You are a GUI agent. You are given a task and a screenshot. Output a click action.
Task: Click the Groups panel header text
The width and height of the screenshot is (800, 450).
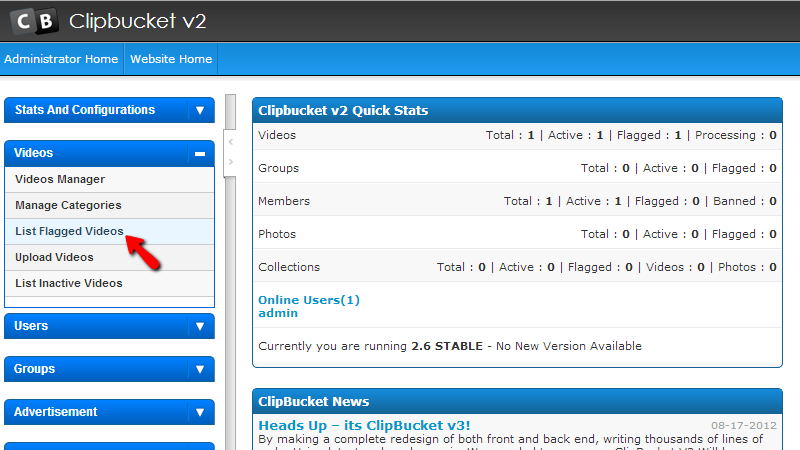tap(34, 369)
